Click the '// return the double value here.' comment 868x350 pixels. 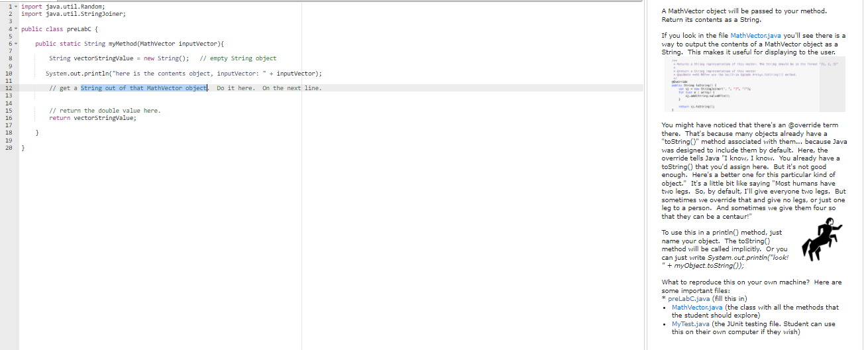pyautogui.click(x=105, y=110)
